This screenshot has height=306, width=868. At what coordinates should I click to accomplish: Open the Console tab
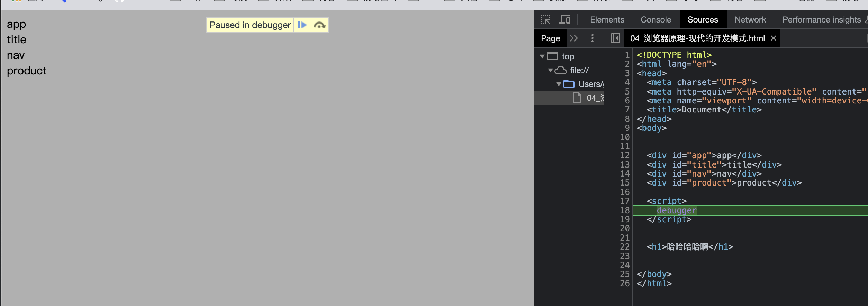pos(655,20)
